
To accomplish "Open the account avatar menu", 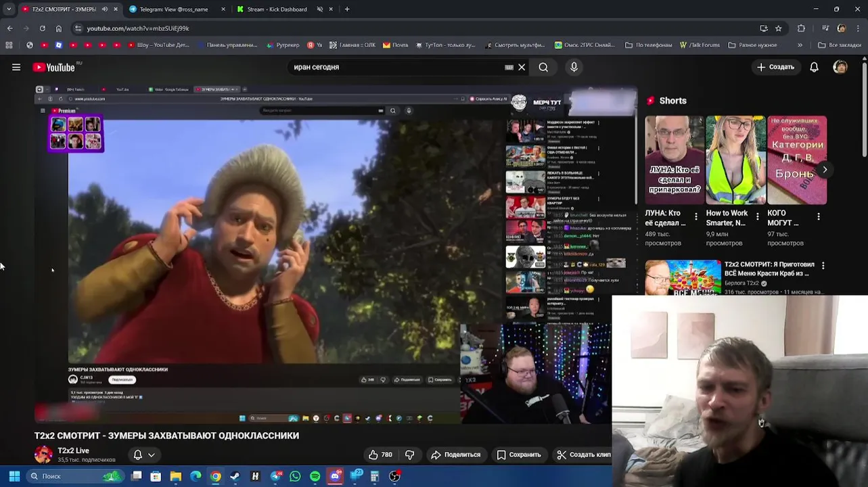I will coord(840,67).
